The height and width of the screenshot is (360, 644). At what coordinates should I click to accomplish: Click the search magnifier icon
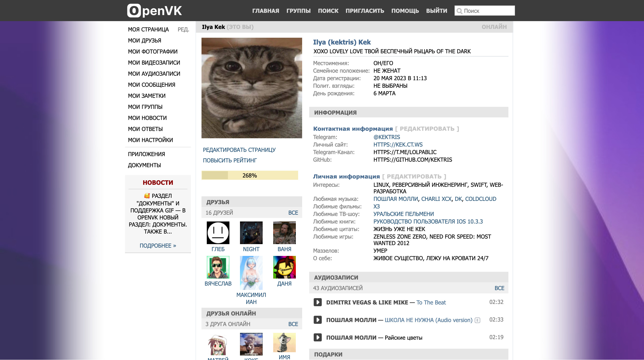tap(459, 11)
